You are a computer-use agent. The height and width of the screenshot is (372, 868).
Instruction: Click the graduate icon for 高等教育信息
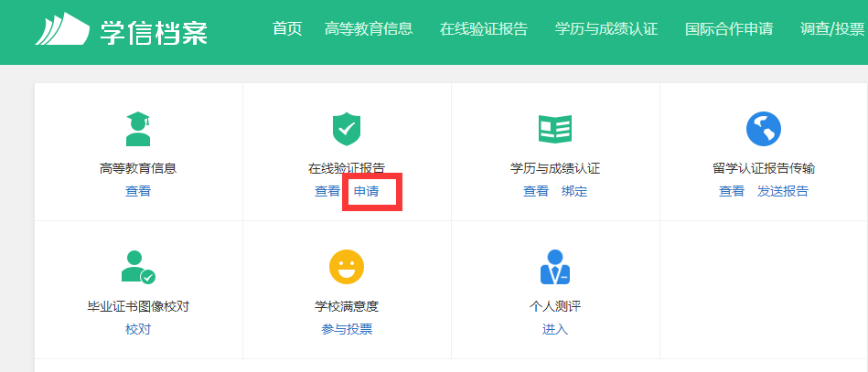[138, 130]
